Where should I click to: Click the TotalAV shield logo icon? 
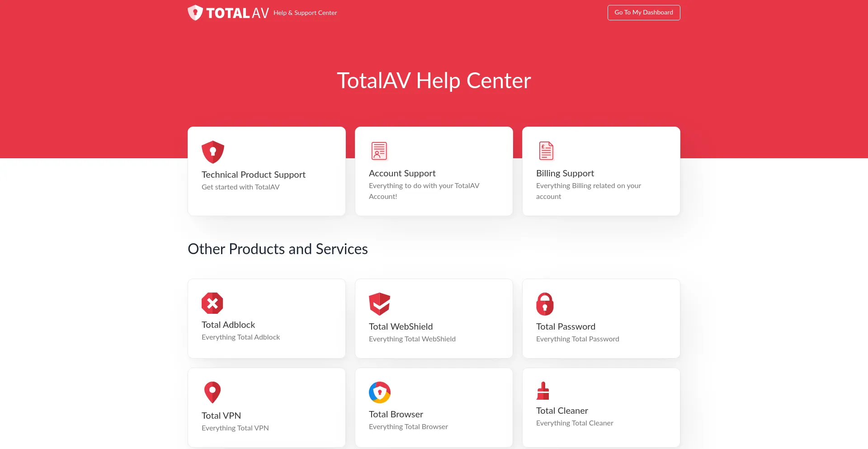195,13
